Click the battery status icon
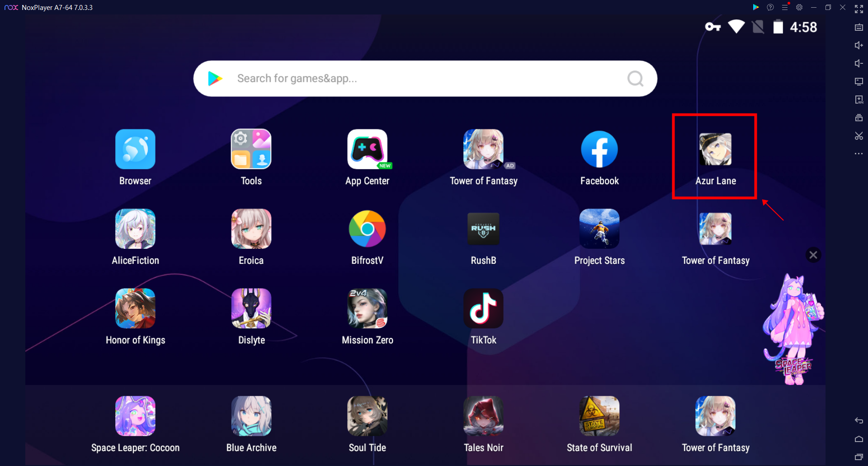Screen dimensions: 868x466 778,27
